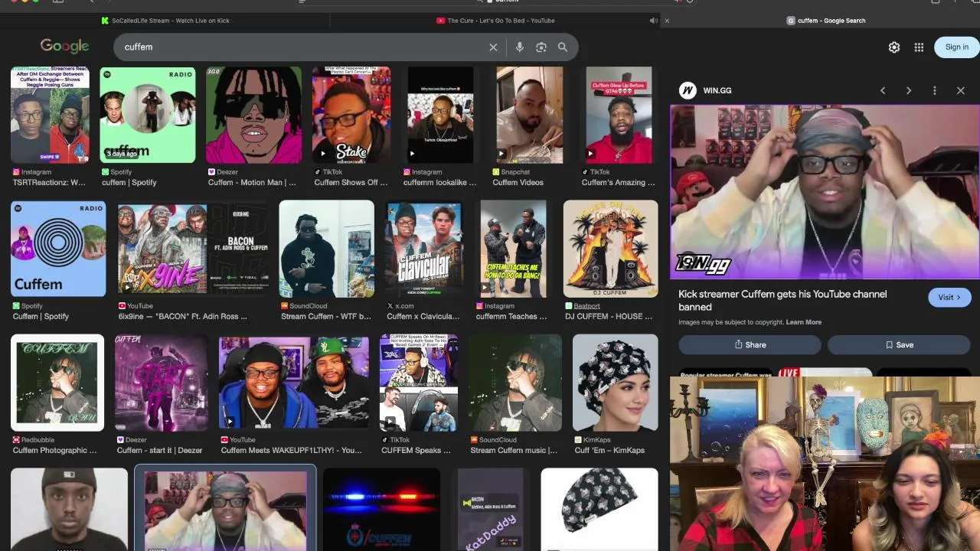Switch to SoCalledLife Stream Kick tab
The image size is (980, 551).
pyautogui.click(x=165, y=21)
